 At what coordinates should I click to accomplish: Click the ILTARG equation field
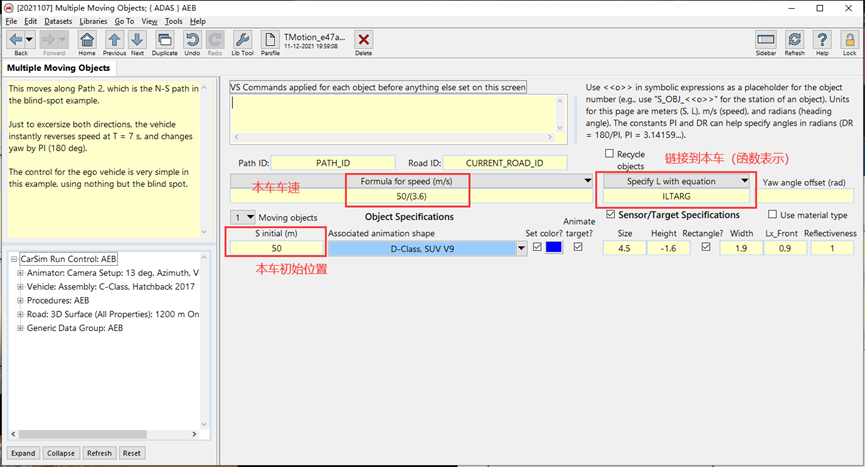coord(676,196)
